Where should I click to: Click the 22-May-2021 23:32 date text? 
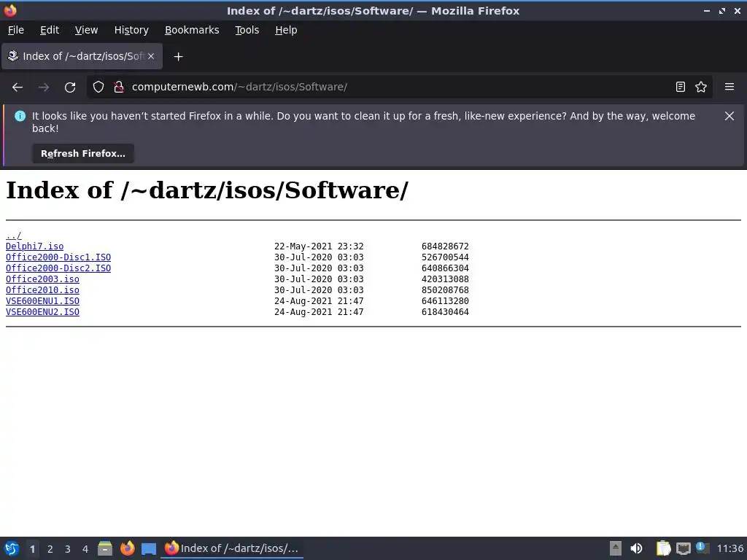[x=319, y=246]
